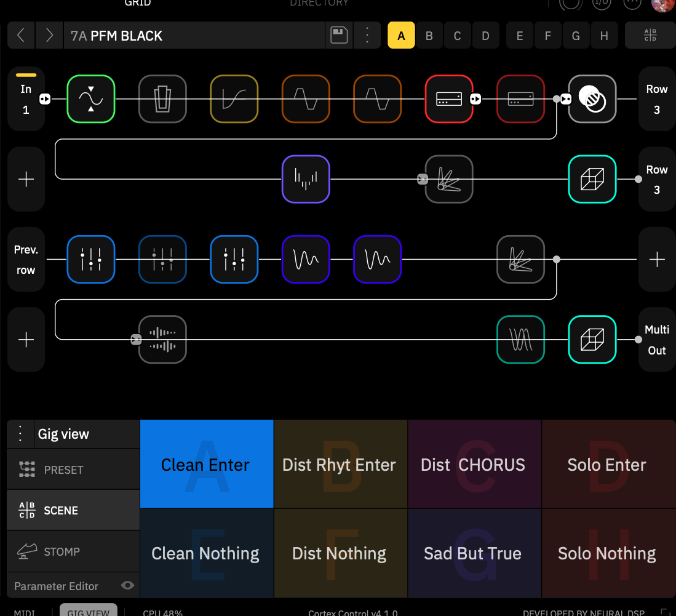Click the Multi Out output block
Screen dimensions: 676x616
coord(656,340)
